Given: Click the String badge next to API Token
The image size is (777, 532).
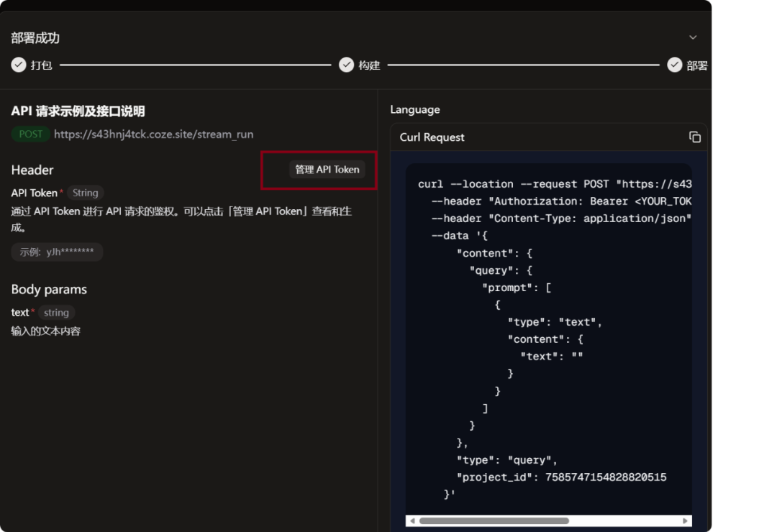Looking at the screenshot, I should click(85, 193).
